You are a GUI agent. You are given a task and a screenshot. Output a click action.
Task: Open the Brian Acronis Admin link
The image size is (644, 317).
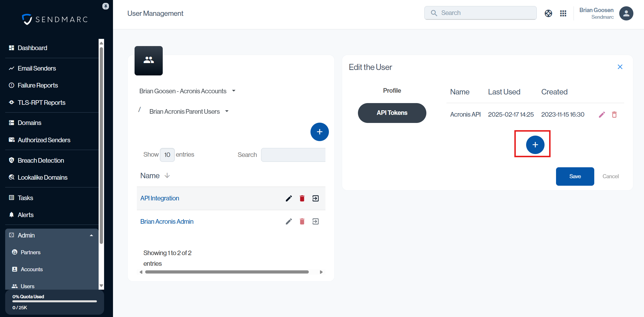point(167,221)
